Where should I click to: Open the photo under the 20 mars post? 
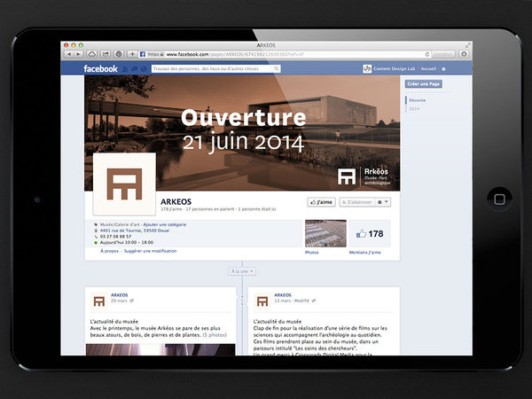tap(160, 350)
